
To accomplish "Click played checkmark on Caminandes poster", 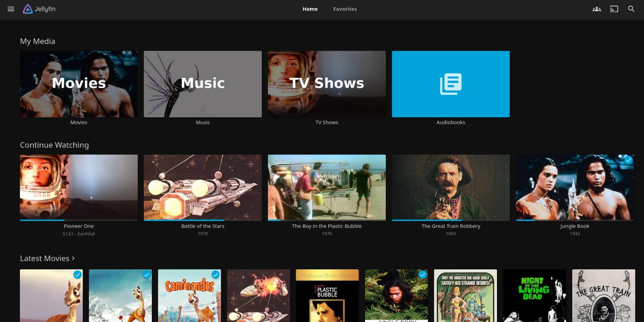I will tap(216, 275).
